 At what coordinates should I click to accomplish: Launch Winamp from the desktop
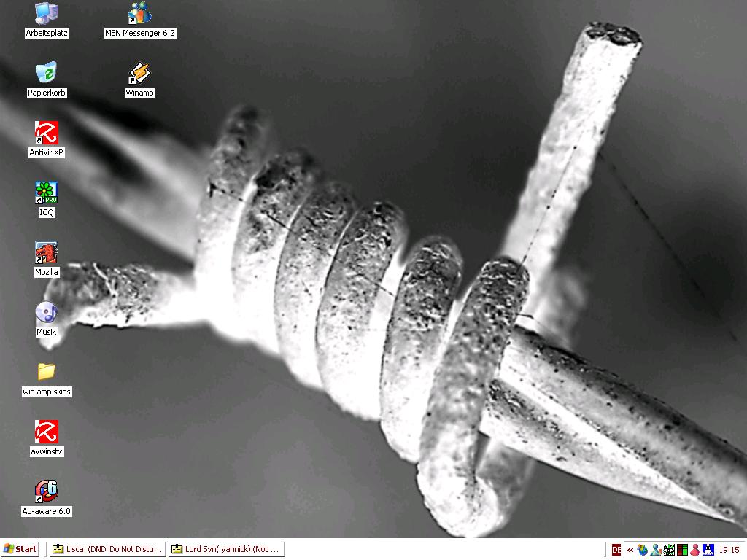[x=139, y=73]
